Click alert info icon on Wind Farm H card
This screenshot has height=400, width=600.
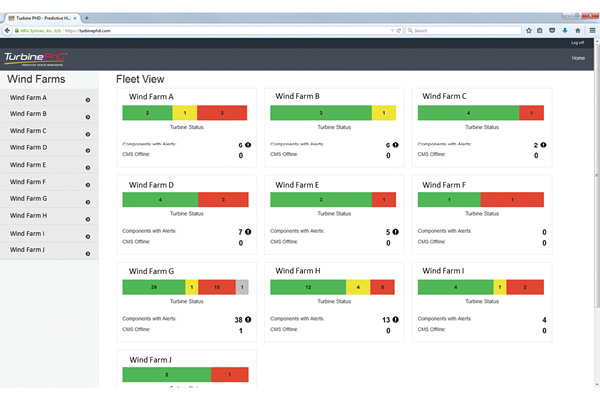point(396,319)
